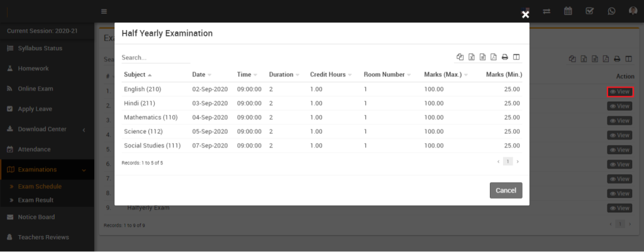644x252 pixels.
Task: Export the modal table as CSV
Action: click(x=482, y=58)
